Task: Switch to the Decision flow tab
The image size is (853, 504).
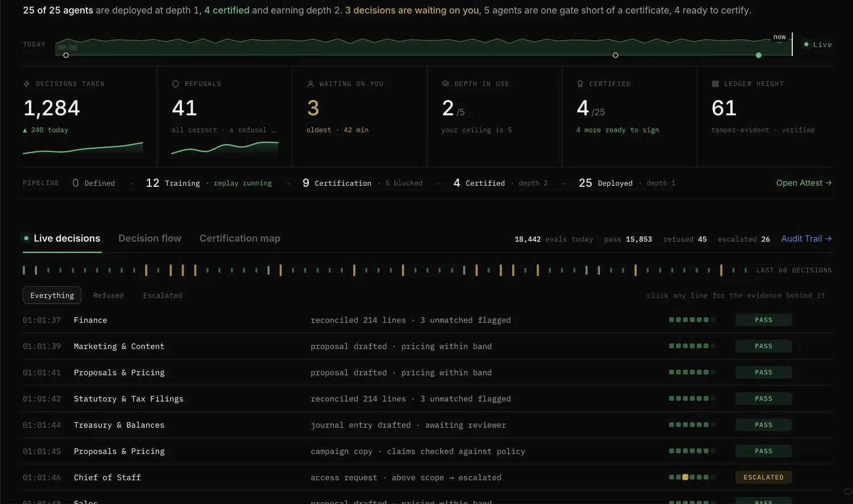Action: pos(150,239)
